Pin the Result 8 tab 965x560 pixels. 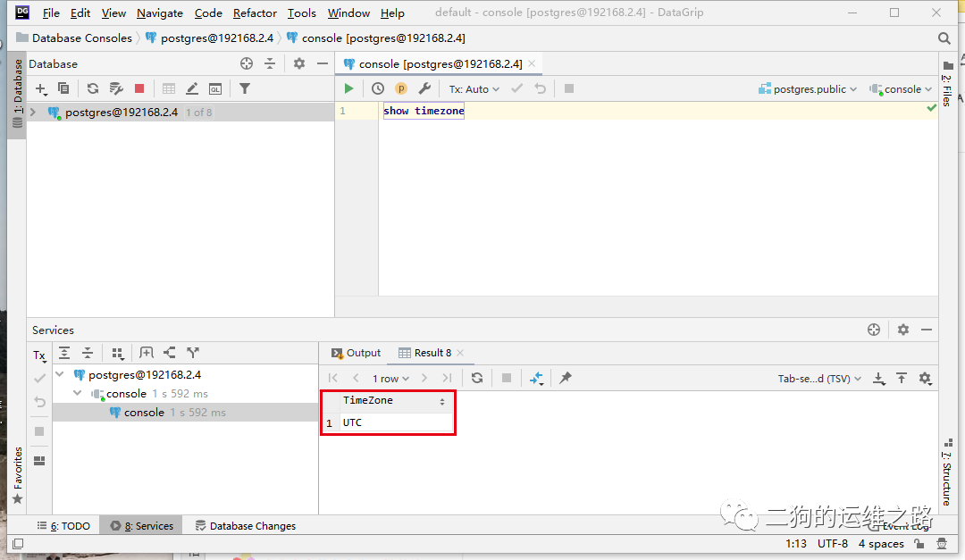(565, 378)
